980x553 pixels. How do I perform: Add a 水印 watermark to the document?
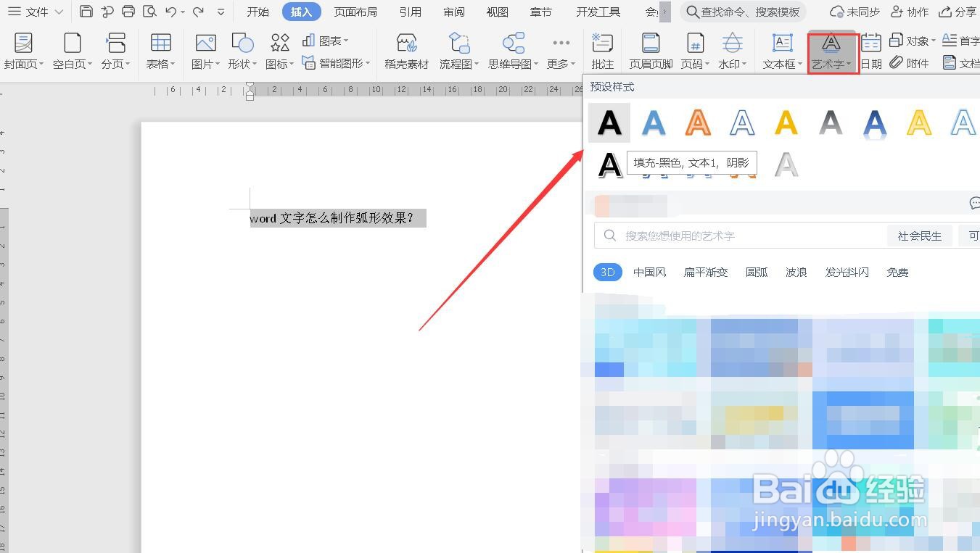point(730,51)
